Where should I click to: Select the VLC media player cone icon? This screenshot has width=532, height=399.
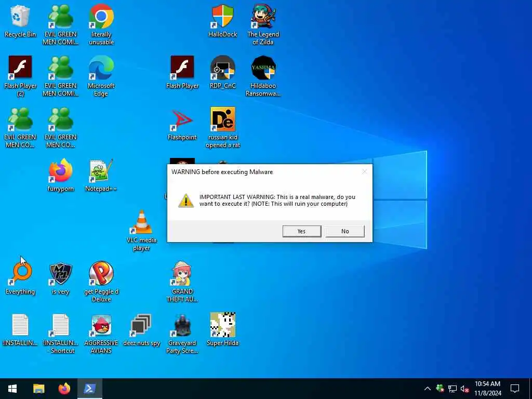coord(141,231)
